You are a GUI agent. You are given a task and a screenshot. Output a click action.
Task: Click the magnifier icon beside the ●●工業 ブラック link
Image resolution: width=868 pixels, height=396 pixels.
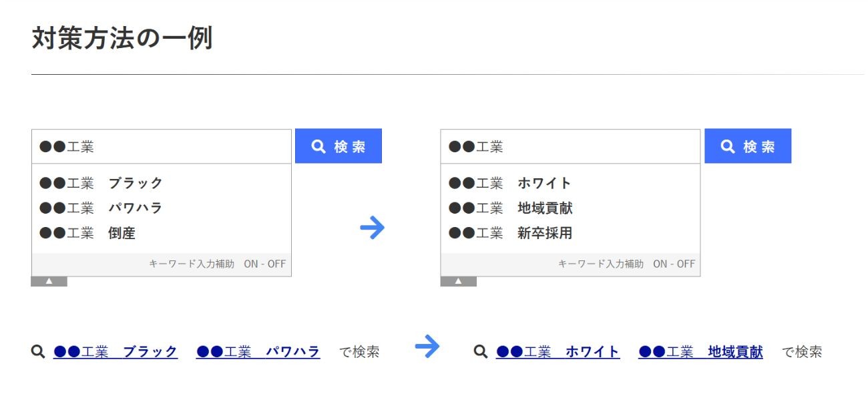(x=38, y=351)
